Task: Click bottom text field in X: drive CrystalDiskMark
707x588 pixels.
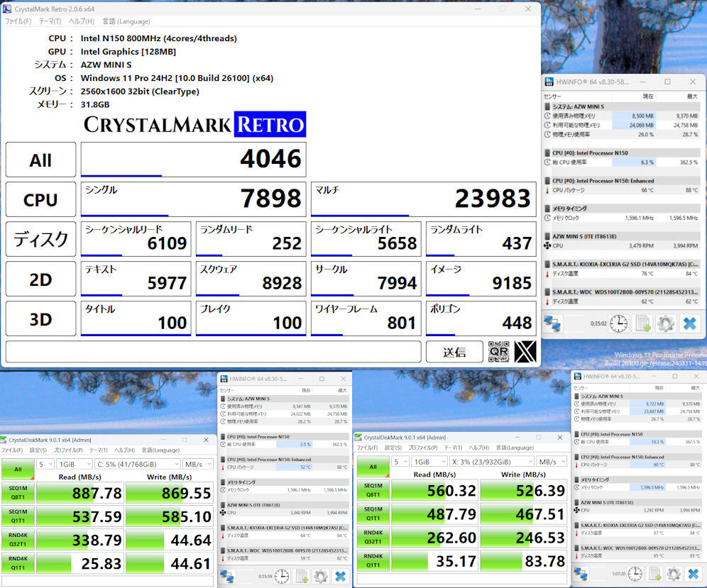Action: 461,579
